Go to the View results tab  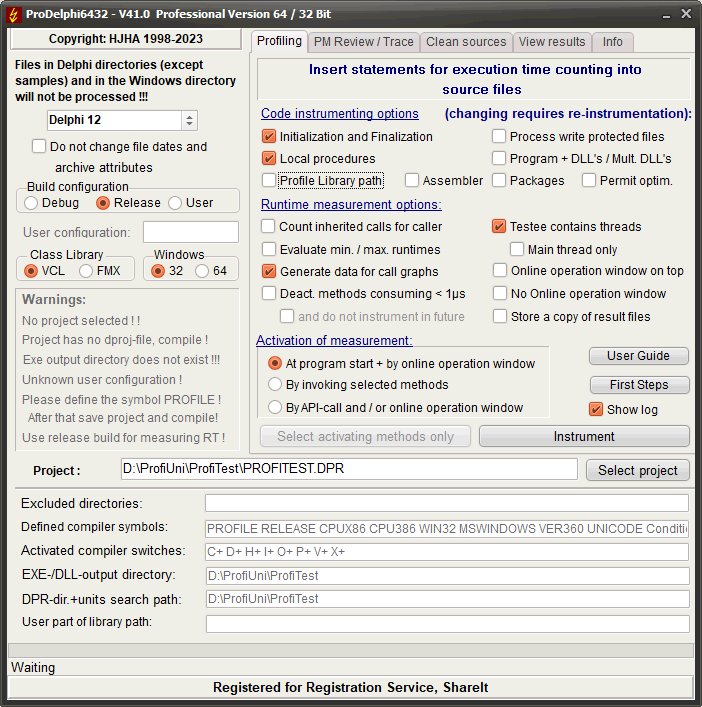click(x=551, y=42)
